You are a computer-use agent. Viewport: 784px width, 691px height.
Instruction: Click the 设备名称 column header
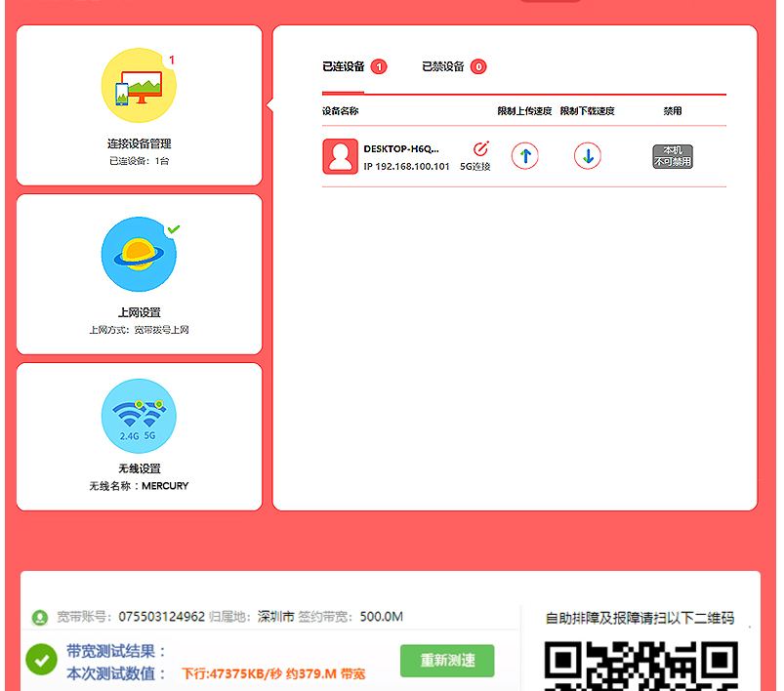340,111
